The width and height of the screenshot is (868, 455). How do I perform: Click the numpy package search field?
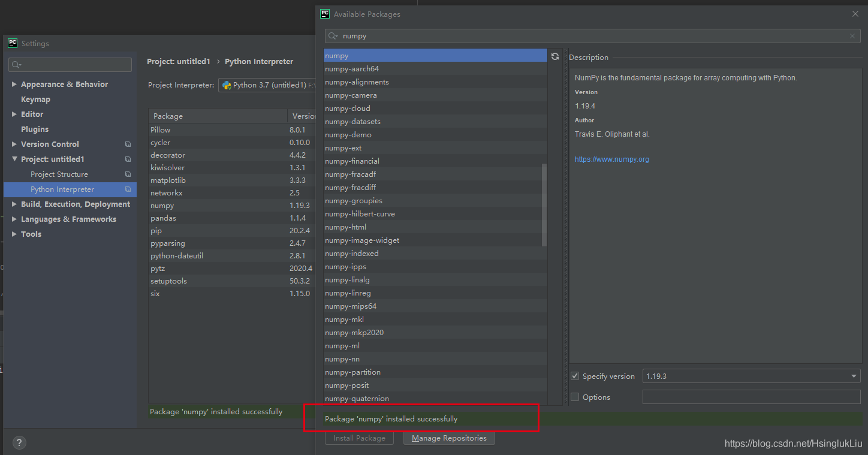tap(593, 36)
